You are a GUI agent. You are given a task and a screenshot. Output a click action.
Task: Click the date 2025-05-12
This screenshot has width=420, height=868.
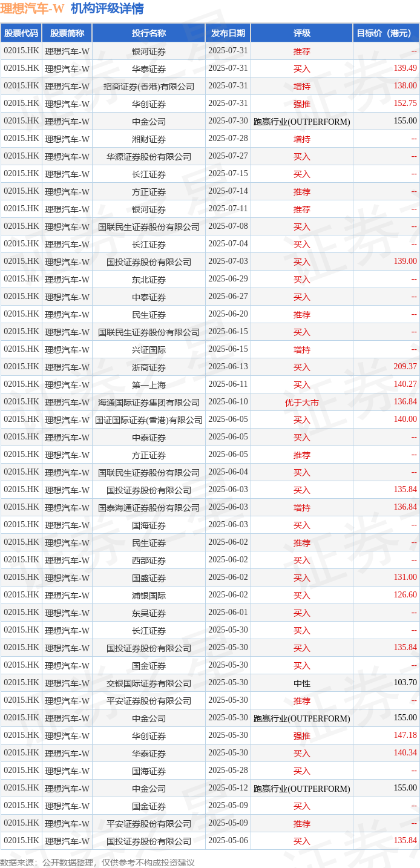[228, 788]
